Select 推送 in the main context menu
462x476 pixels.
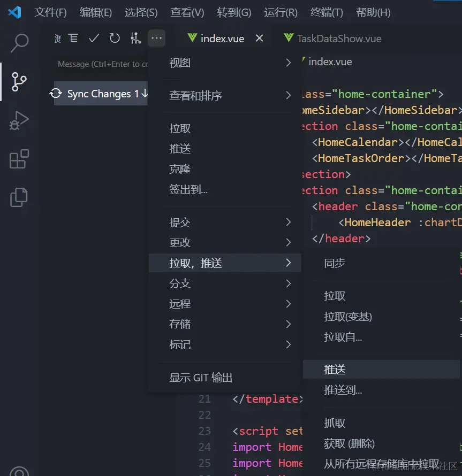point(225,149)
